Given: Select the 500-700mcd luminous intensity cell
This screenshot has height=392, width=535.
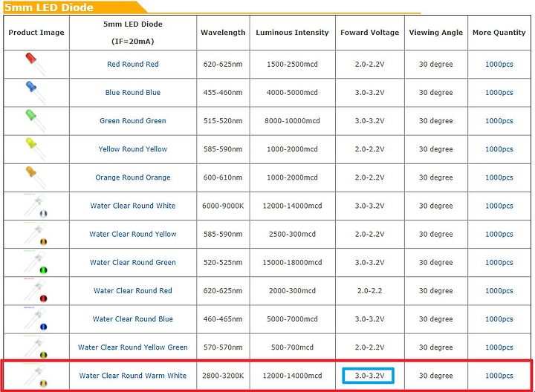Looking at the screenshot, I should pos(292,347).
